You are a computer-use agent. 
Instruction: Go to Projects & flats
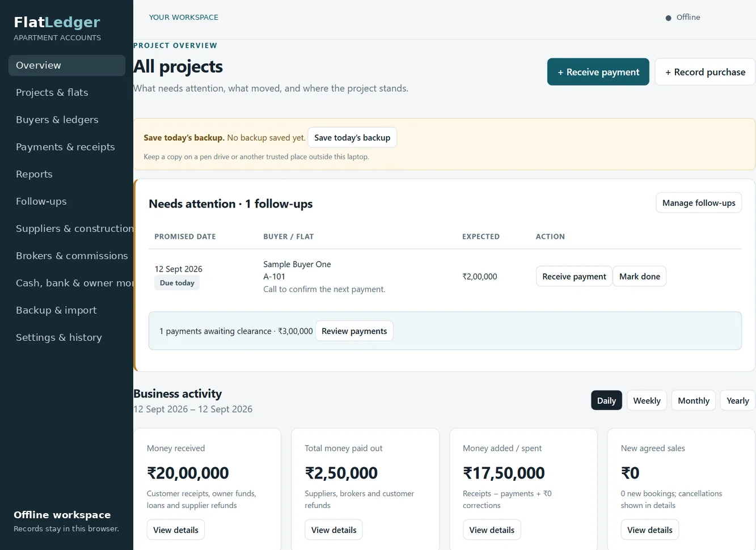point(67,92)
